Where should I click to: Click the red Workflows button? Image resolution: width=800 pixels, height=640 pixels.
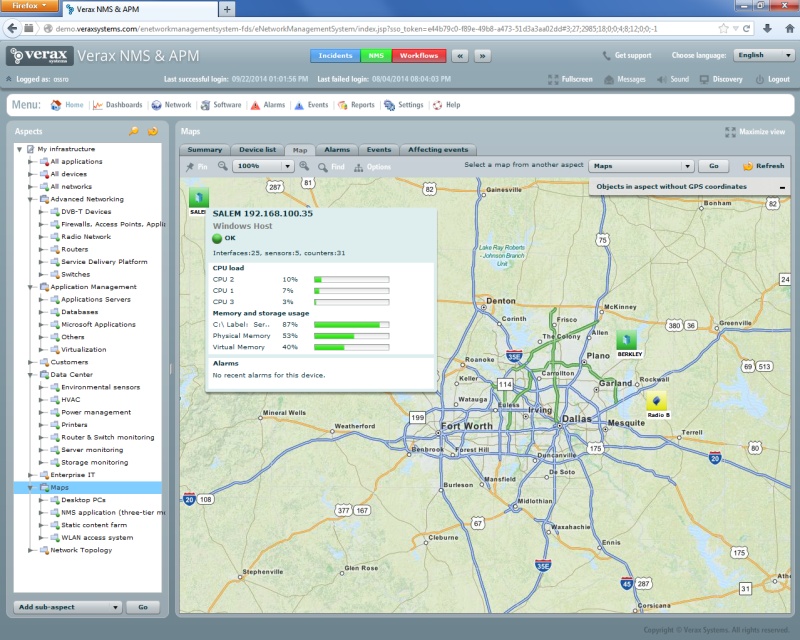pyautogui.click(x=419, y=56)
